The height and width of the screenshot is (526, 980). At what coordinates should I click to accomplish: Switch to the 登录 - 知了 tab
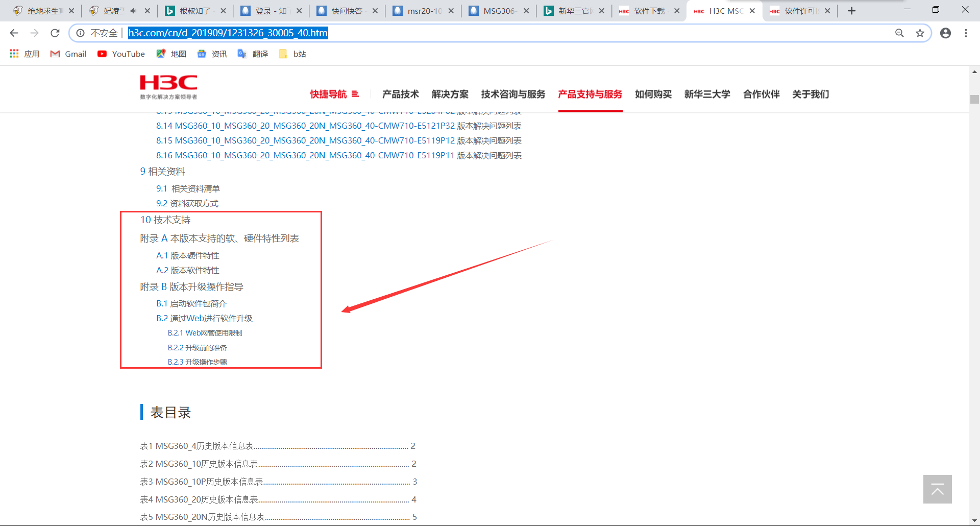point(271,11)
